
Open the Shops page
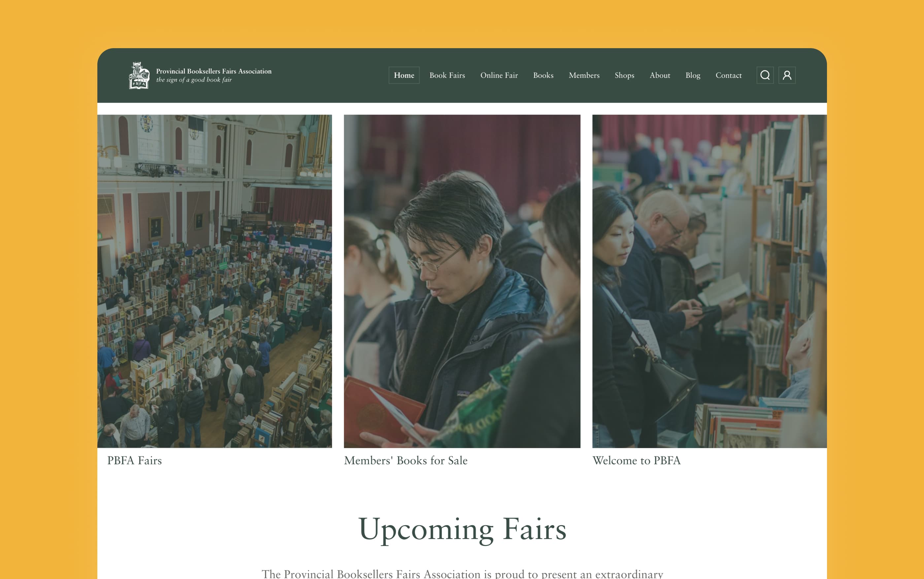coord(624,75)
